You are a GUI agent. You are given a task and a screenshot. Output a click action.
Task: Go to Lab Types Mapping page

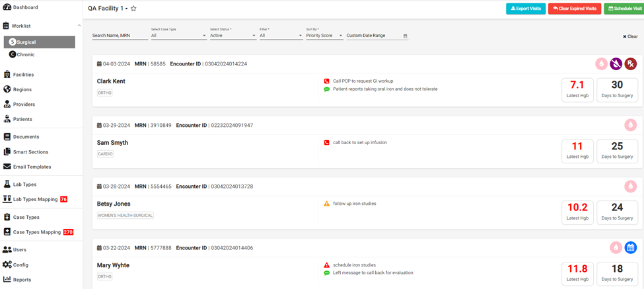[36, 199]
